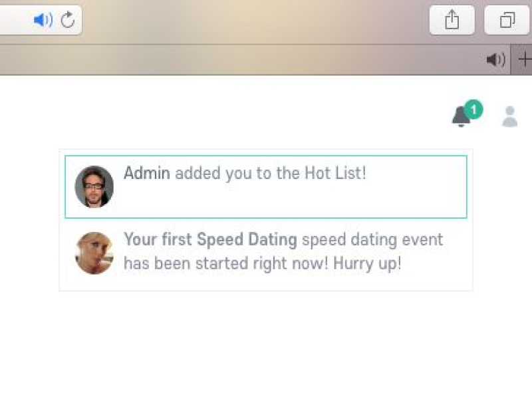Open the user profile menu icon
This screenshot has width=532, height=399.
[x=509, y=116]
